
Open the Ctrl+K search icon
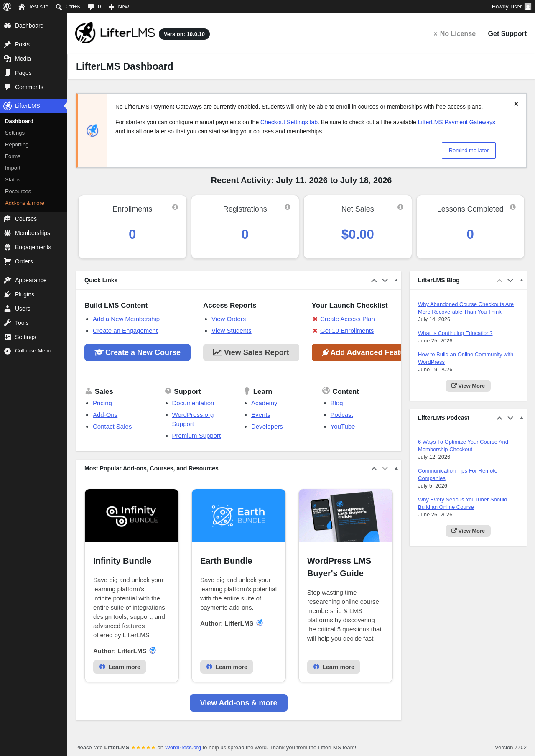(59, 7)
